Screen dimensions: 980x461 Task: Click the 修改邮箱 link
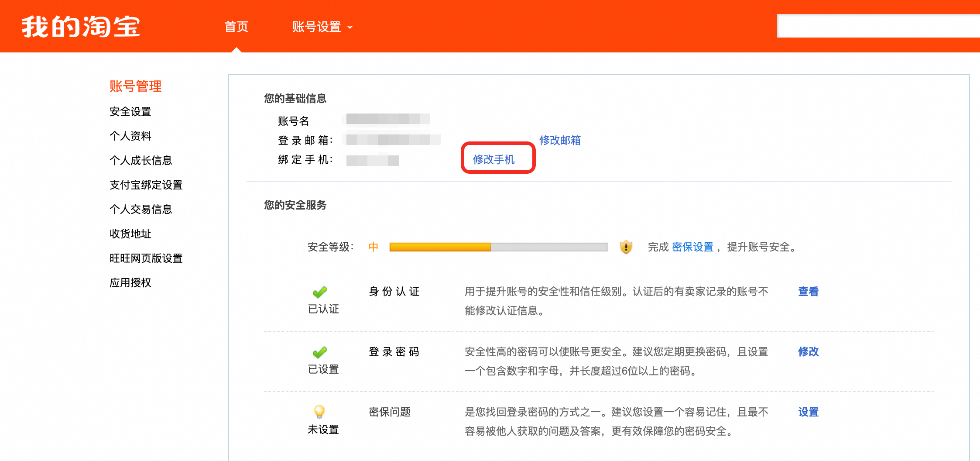click(560, 140)
